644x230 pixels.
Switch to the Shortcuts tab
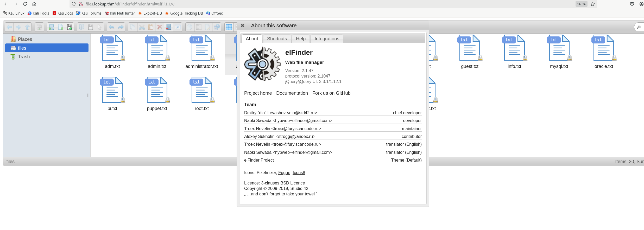click(277, 39)
